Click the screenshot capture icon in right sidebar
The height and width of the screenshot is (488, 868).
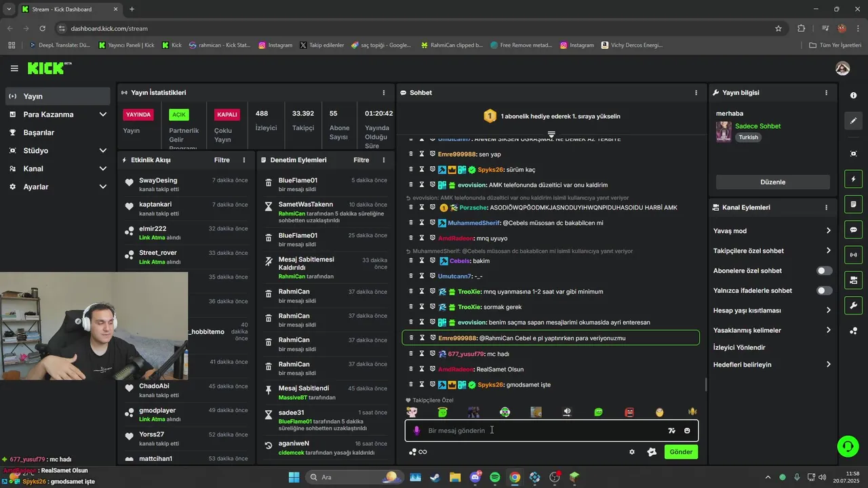pyautogui.click(x=853, y=154)
